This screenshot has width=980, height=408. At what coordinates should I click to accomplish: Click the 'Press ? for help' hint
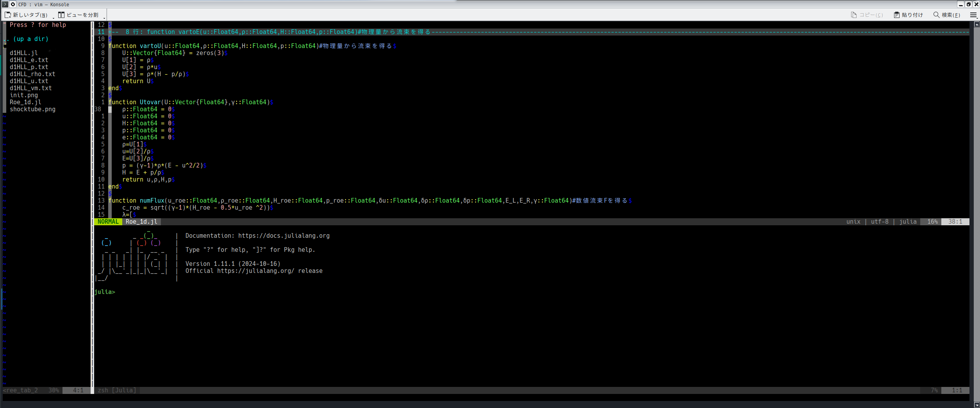38,25
